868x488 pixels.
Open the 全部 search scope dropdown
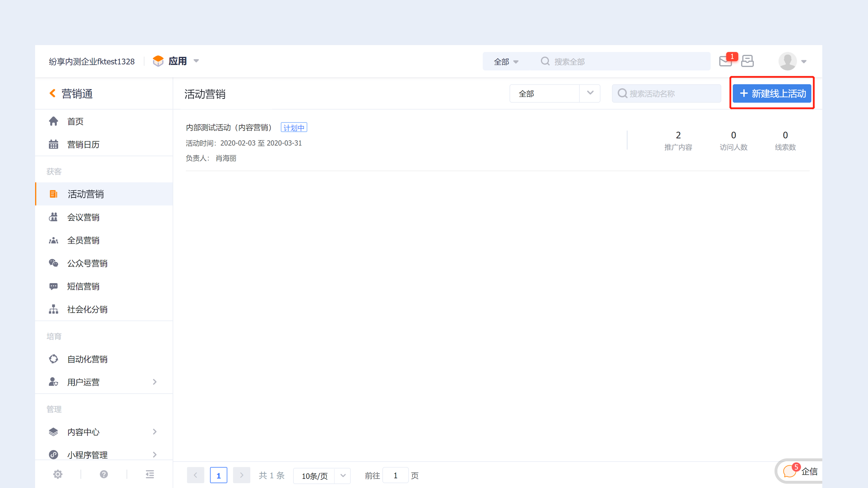pos(506,62)
